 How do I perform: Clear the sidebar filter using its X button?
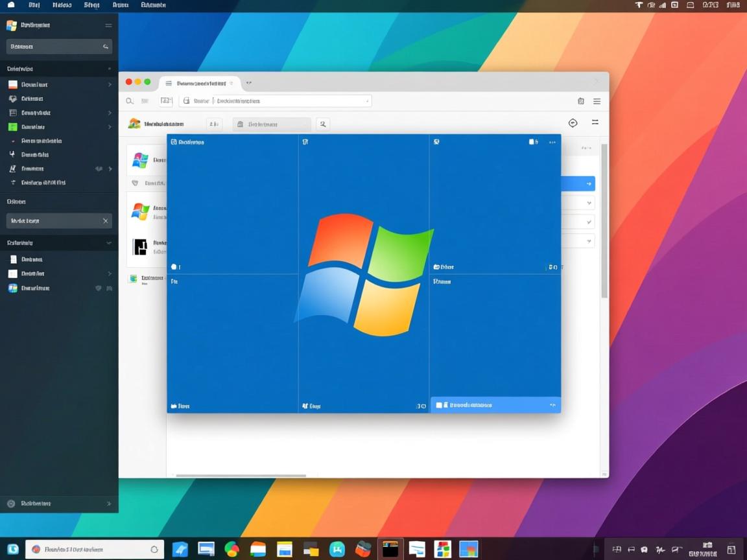point(105,220)
